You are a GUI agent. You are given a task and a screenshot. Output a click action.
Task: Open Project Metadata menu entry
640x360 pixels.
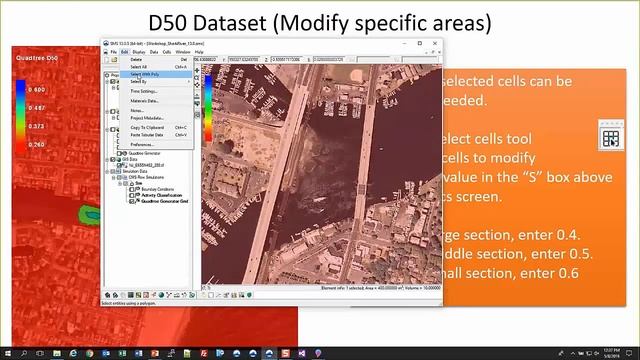pos(156,118)
